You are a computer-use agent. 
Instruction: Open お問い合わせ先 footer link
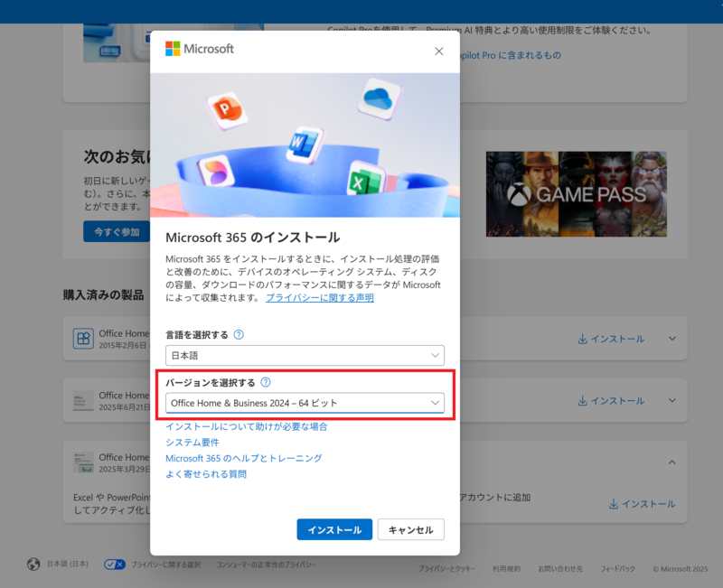point(560,569)
